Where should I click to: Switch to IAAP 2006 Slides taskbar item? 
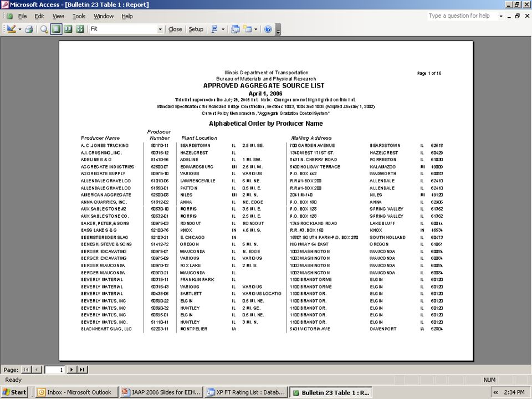(161, 392)
